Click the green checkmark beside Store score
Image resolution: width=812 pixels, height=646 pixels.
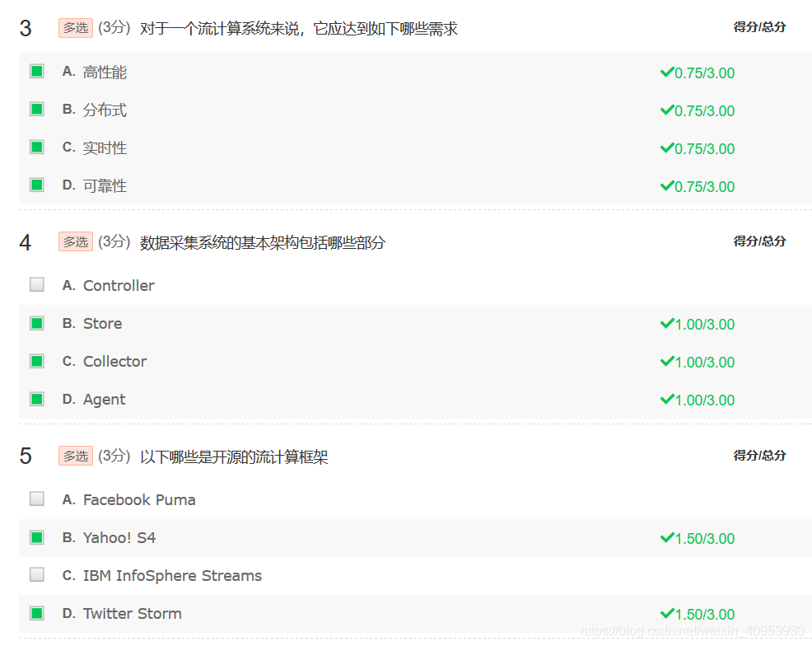(667, 323)
